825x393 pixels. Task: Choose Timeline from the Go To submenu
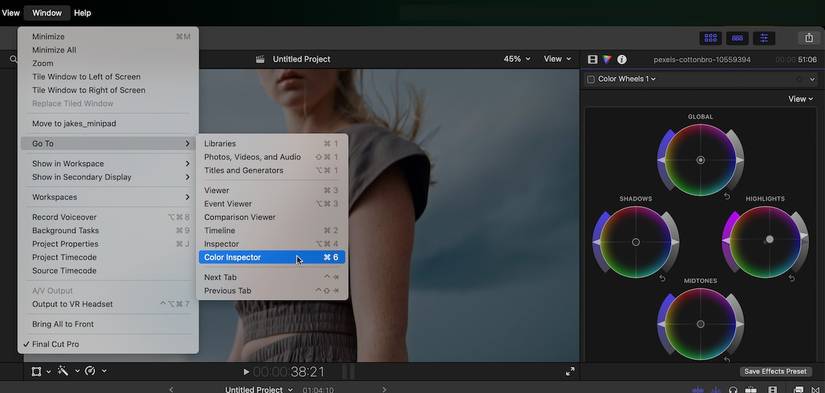272,230
